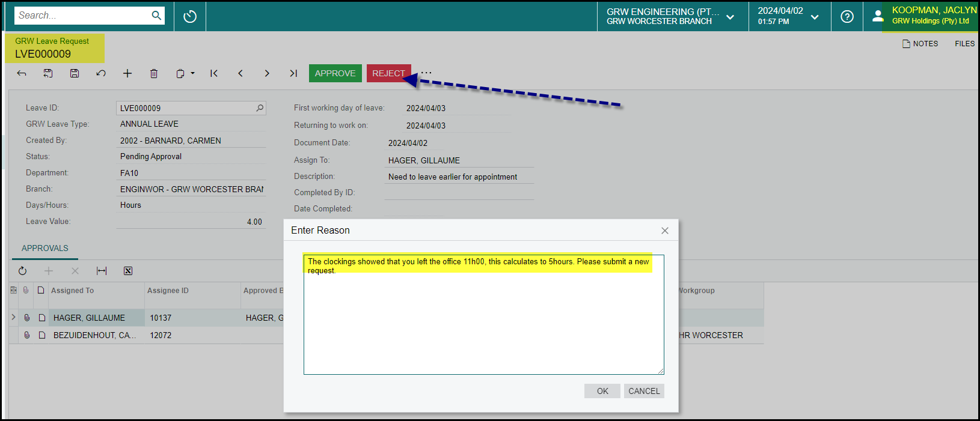Open the NOTES panel
980x421 pixels.
tap(920, 44)
